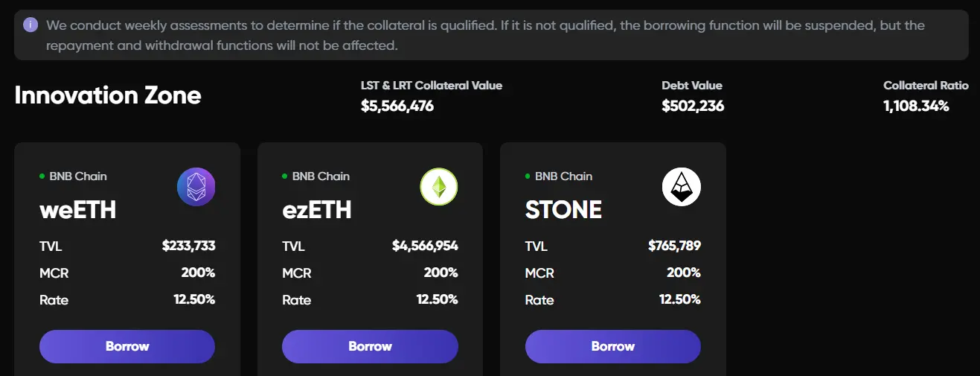980x376 pixels.
Task: Click green BNB Chain dot on STONE card
Action: pyautogui.click(x=528, y=176)
